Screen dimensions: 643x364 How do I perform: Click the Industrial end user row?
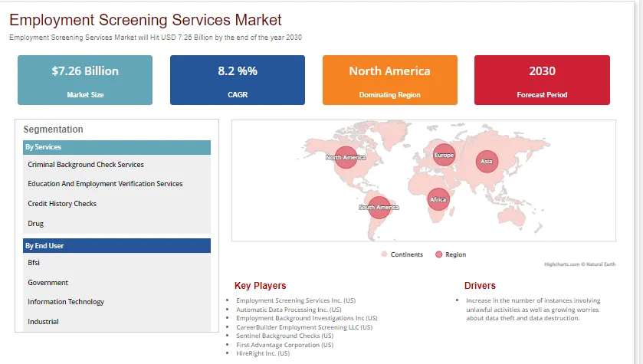[x=116, y=321]
